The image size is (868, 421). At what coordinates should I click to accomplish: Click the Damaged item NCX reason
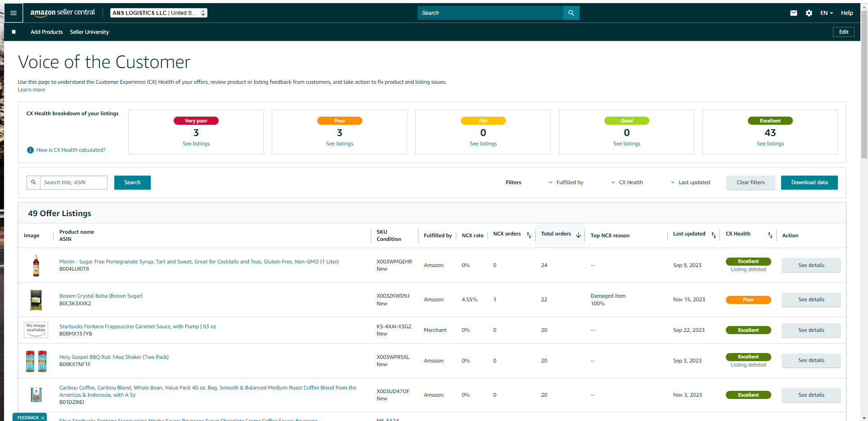[x=608, y=296]
